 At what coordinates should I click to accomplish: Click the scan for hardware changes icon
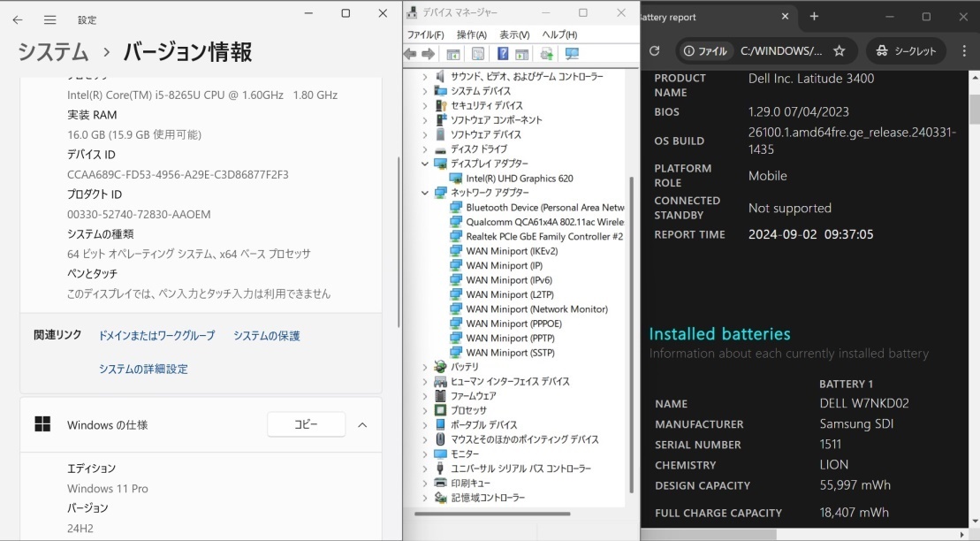pos(572,54)
